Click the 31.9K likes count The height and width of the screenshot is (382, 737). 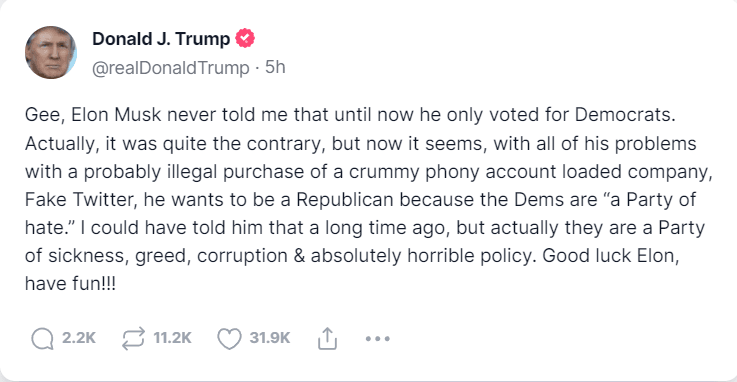[x=270, y=338]
